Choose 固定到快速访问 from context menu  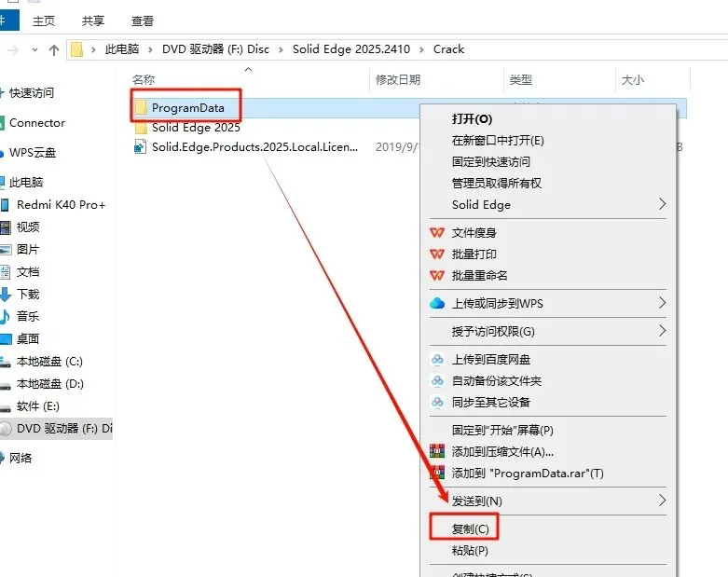point(490,161)
